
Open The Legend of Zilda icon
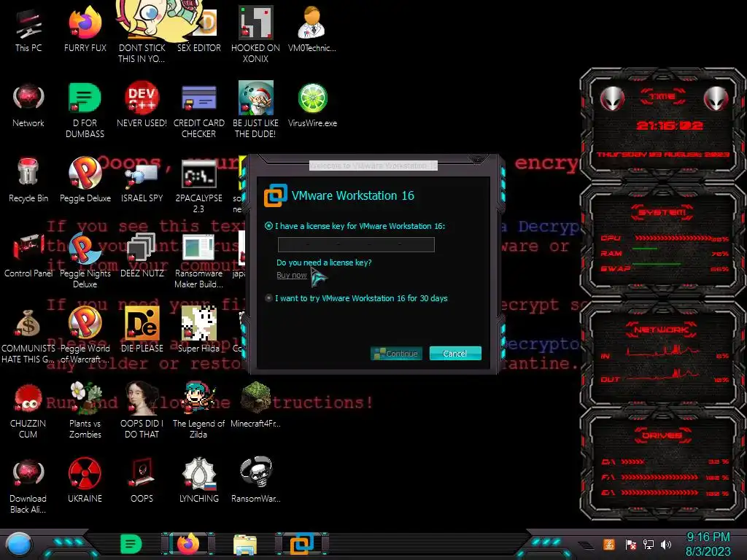point(198,411)
